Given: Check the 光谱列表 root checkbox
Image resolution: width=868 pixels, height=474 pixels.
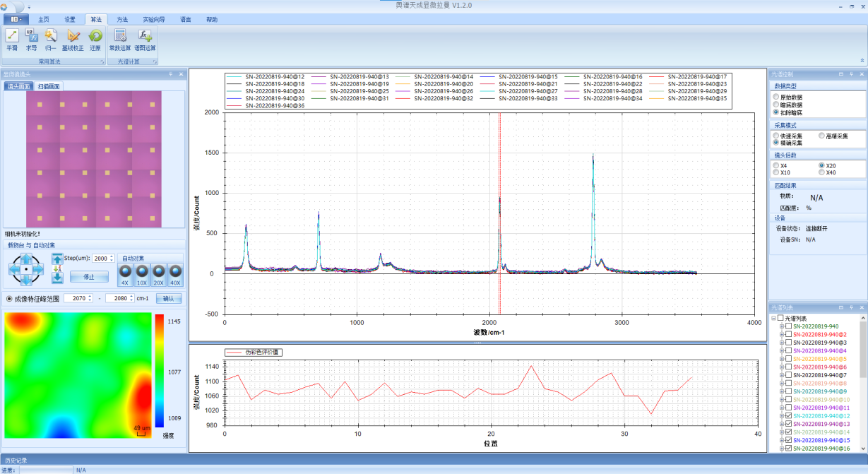Looking at the screenshot, I should point(781,319).
